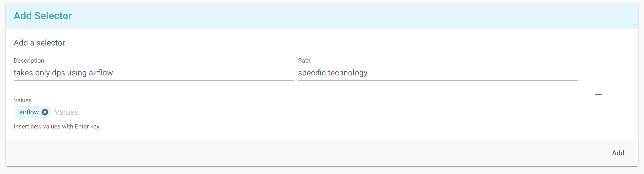The image size is (644, 174).
Task: Click the "Insert new values with Enter key" hint
Action: point(56,126)
